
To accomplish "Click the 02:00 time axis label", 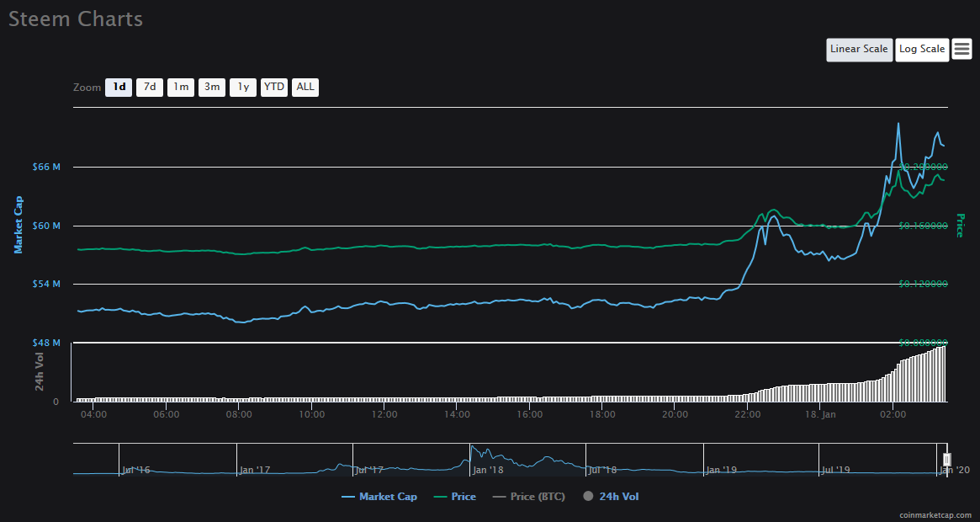I will pos(893,414).
